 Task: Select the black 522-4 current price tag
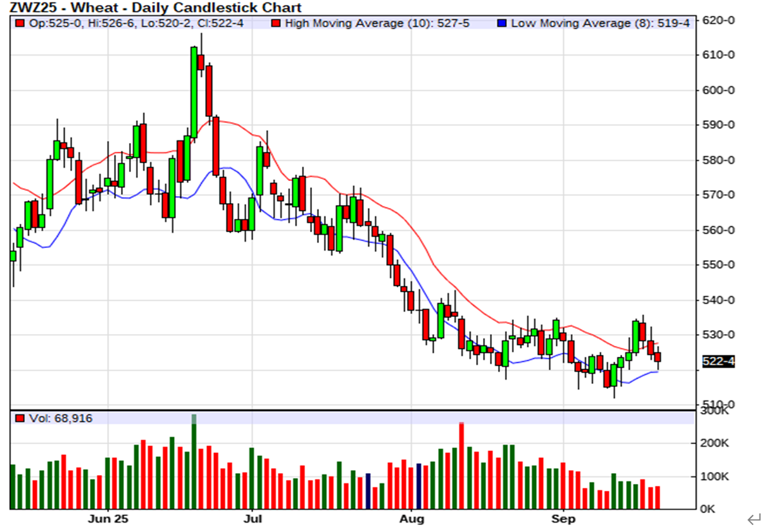coord(719,361)
